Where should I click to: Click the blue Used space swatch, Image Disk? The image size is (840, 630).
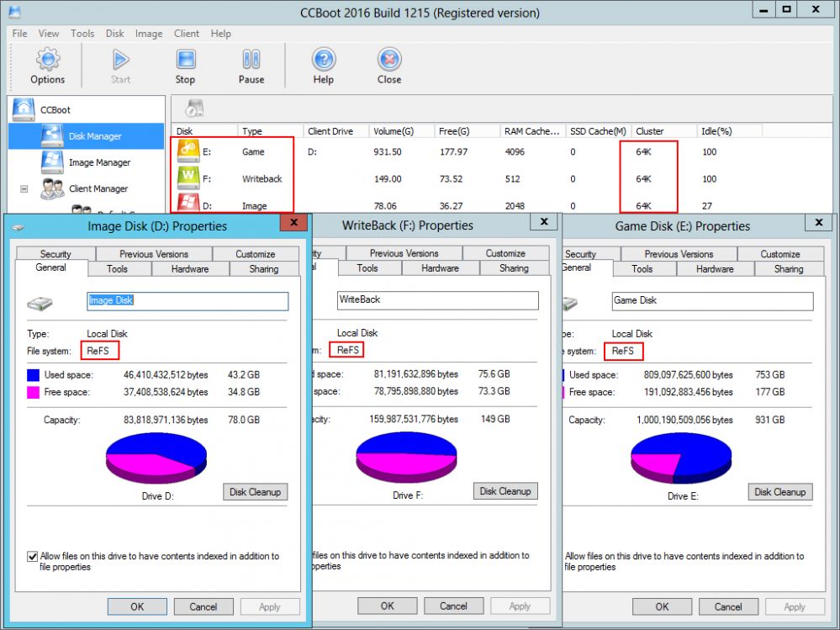pyautogui.click(x=34, y=374)
